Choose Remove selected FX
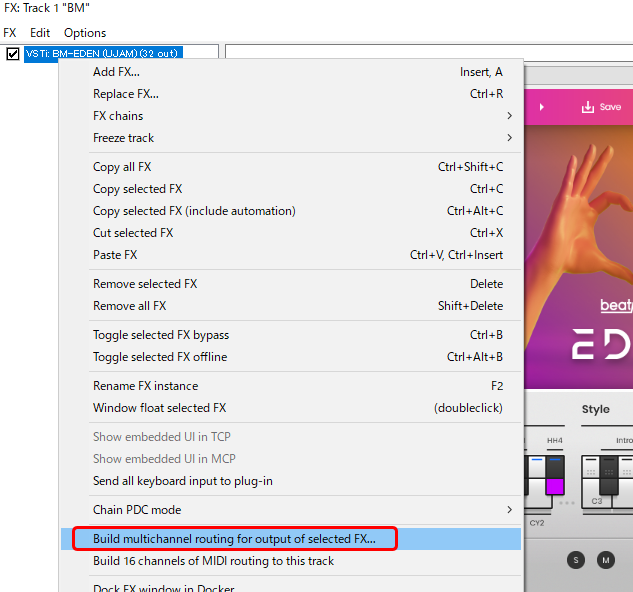Screen dimensions: 633x592 (x=291, y=284)
